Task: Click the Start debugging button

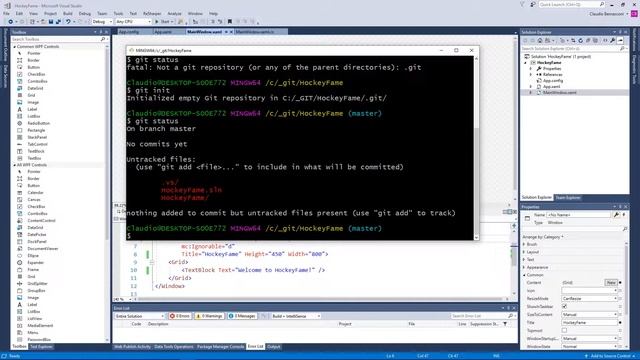Action: (162, 22)
